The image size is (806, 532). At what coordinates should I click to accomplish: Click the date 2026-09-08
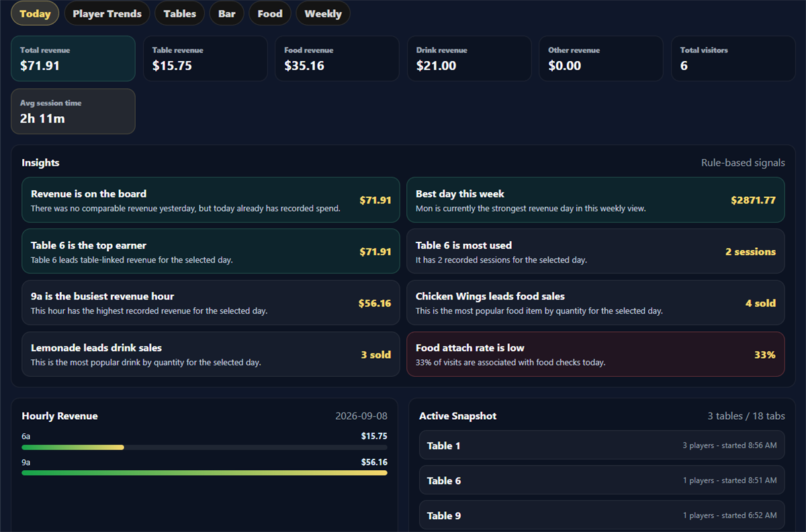pyautogui.click(x=361, y=416)
